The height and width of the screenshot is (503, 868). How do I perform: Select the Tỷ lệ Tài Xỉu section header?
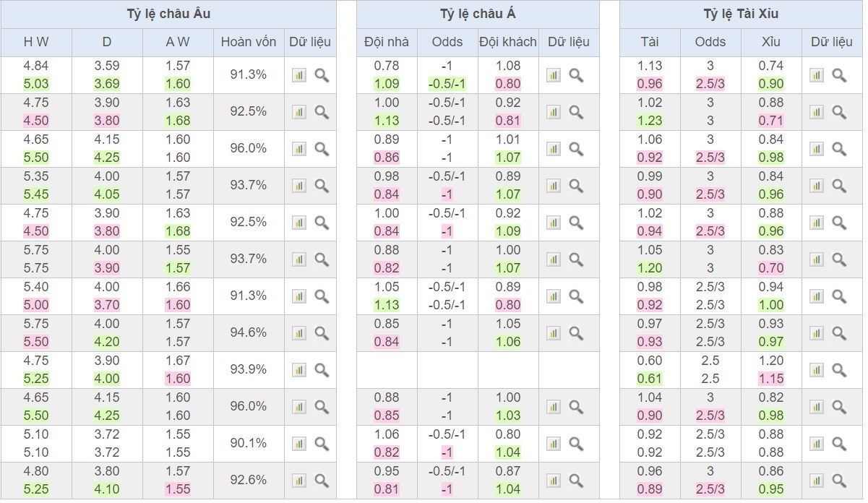click(741, 14)
